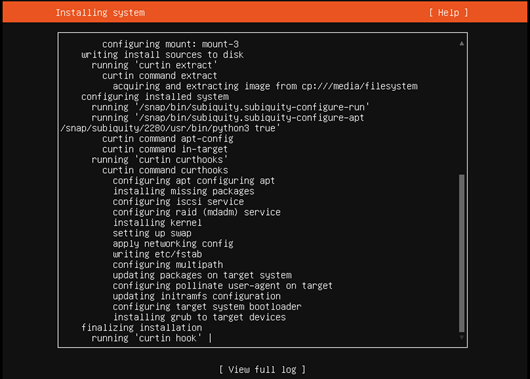The height and width of the screenshot is (379, 530).
Task: Click the Installing system title
Action: pos(100,13)
